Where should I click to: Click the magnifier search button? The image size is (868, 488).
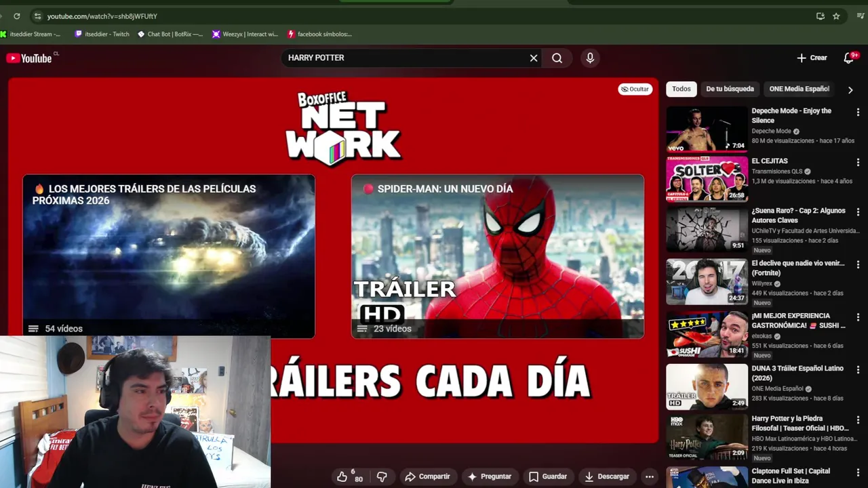pyautogui.click(x=557, y=58)
